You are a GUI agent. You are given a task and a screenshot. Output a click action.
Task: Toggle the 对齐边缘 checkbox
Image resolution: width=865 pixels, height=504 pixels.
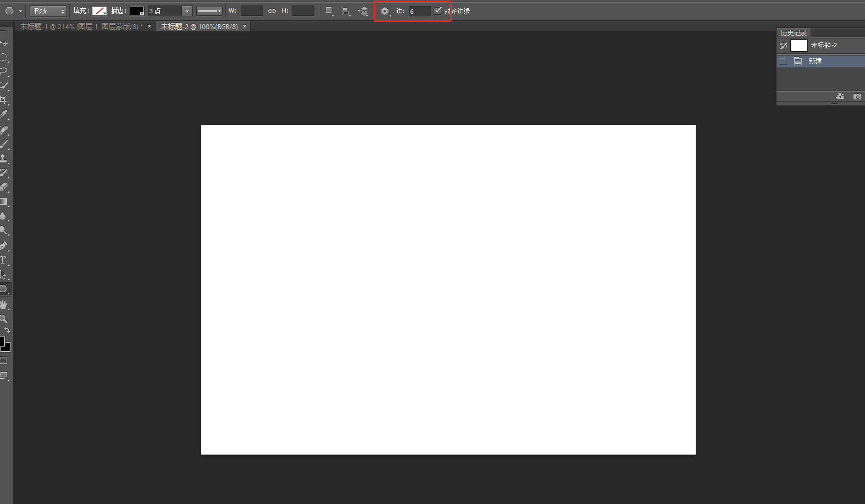click(438, 10)
